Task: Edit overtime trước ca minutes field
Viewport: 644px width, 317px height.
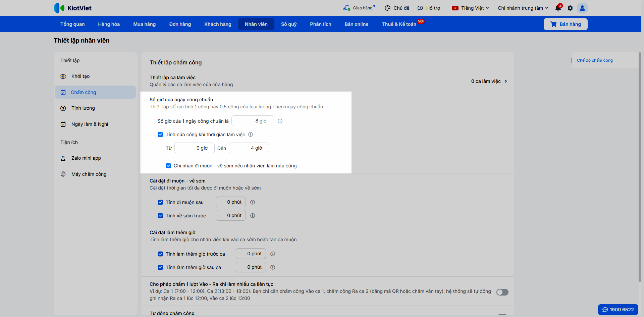Action: click(251, 254)
